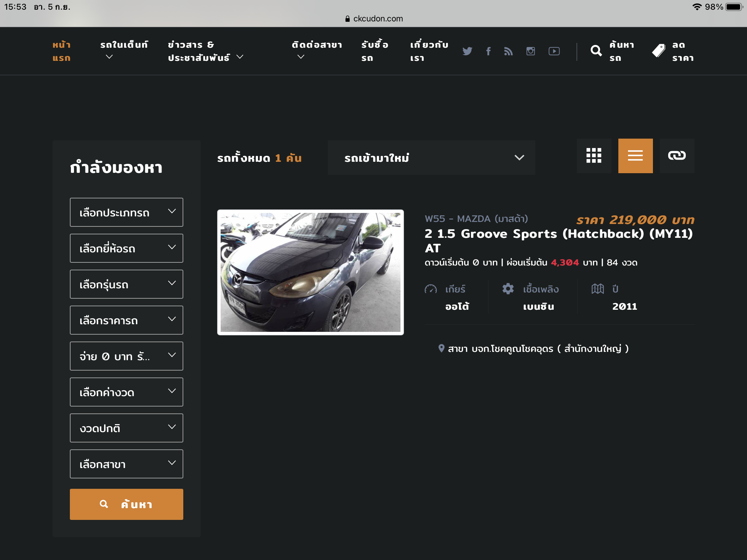Switch to list view layout
This screenshot has height=560, width=747.
pos(635,156)
